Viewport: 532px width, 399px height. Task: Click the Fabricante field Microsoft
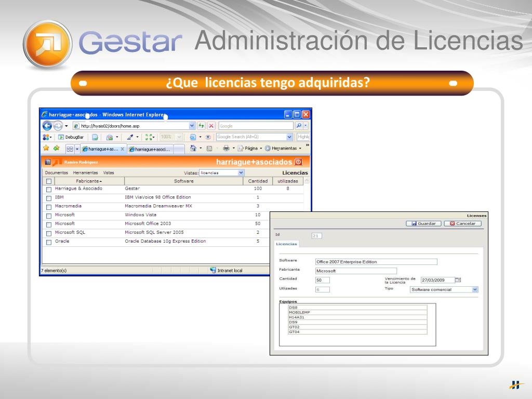pyautogui.click(x=356, y=271)
